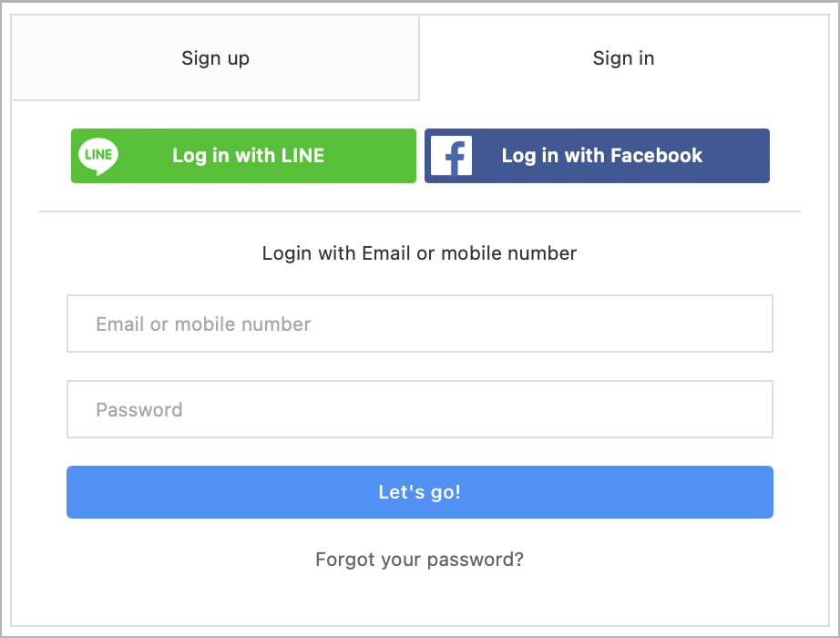The image size is (840, 638).
Task: Click the 'Login with Email or mobile number' heading
Action: [419, 253]
